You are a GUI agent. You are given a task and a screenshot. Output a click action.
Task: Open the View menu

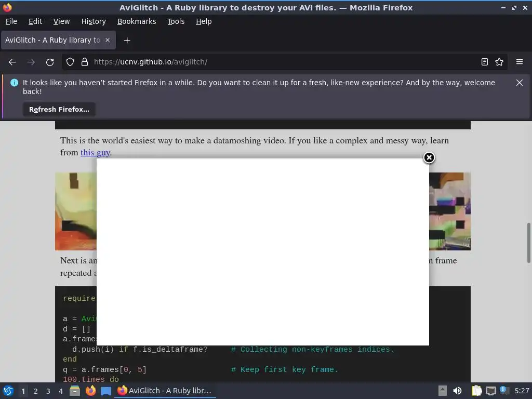click(x=61, y=21)
